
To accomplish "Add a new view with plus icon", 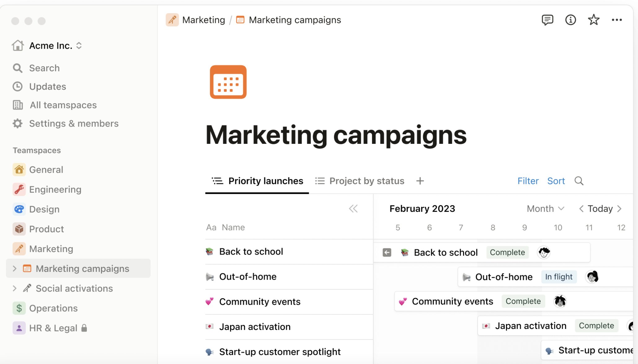I will 420,181.
